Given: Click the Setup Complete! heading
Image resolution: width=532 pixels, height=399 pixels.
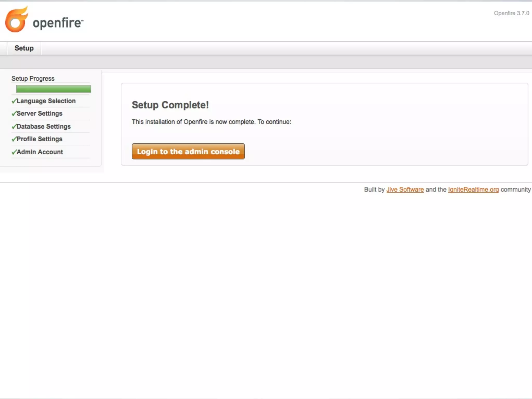Looking at the screenshot, I should (x=170, y=105).
